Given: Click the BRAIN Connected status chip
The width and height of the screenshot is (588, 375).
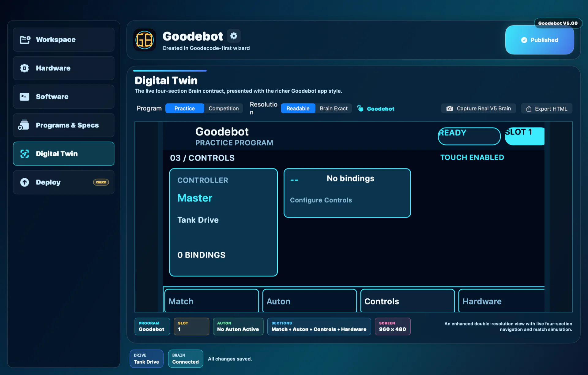Looking at the screenshot, I should click(x=186, y=358).
